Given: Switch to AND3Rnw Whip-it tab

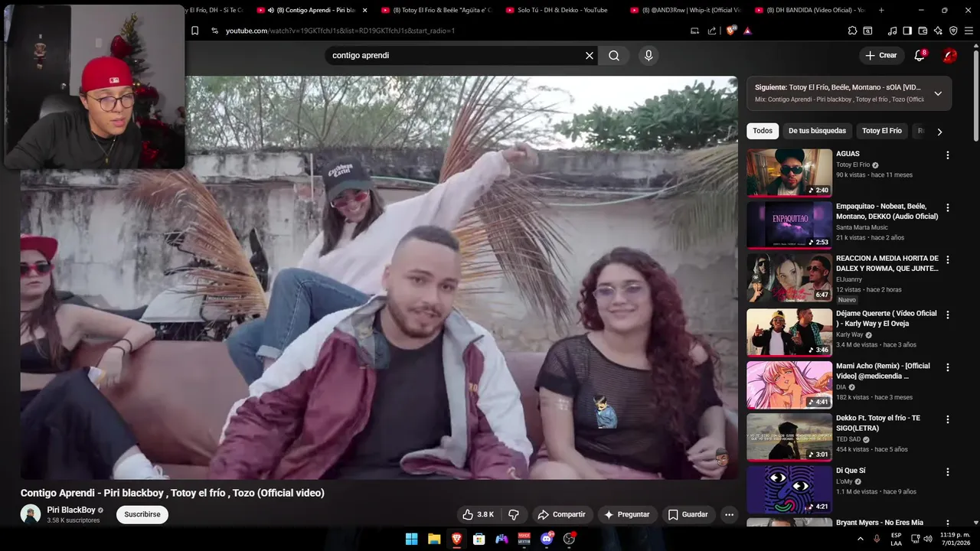Looking at the screenshot, I should click(x=687, y=10).
